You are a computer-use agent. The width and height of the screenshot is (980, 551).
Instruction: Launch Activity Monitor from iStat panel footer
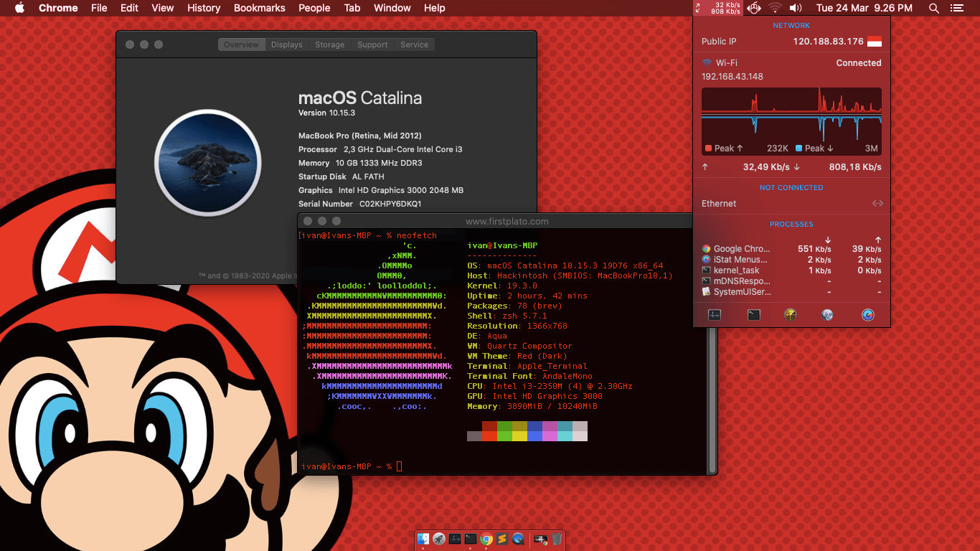tap(715, 315)
